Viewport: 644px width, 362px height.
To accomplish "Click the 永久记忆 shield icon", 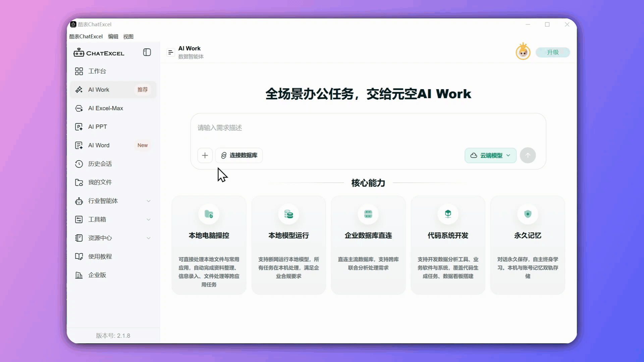I will [528, 214].
